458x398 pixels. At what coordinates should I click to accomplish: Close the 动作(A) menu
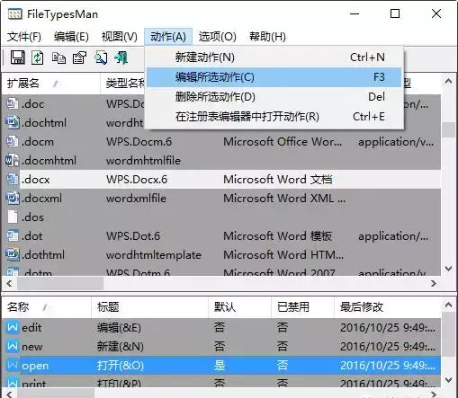[168, 36]
